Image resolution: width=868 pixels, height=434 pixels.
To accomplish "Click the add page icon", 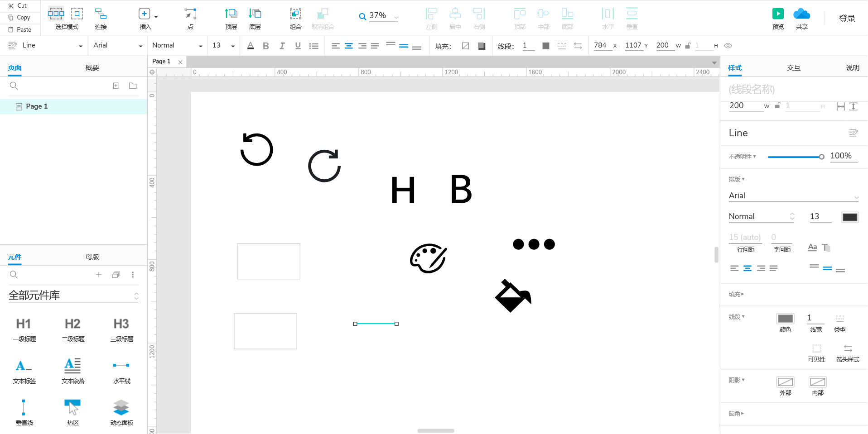I will pos(116,86).
